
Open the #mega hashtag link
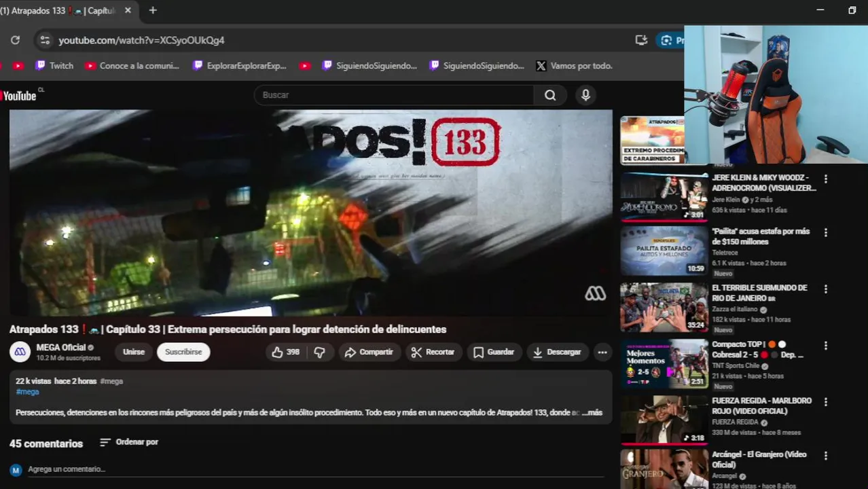point(27,392)
